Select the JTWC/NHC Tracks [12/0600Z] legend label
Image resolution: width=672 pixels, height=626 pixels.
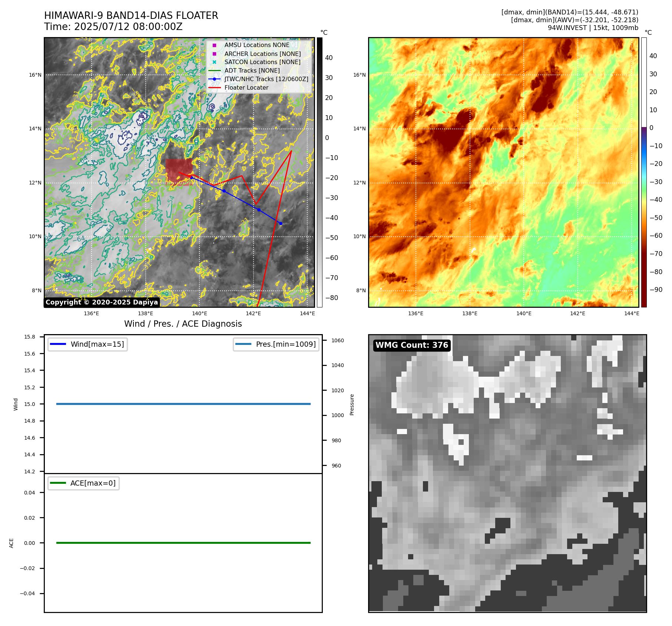point(267,79)
